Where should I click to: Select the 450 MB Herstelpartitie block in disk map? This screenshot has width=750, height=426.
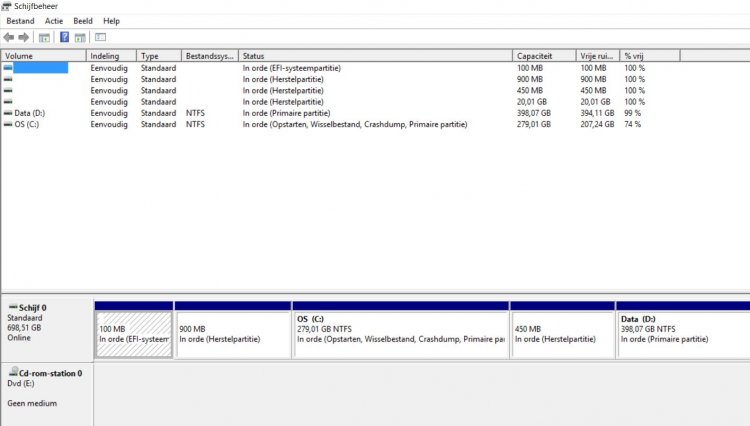coord(562,333)
